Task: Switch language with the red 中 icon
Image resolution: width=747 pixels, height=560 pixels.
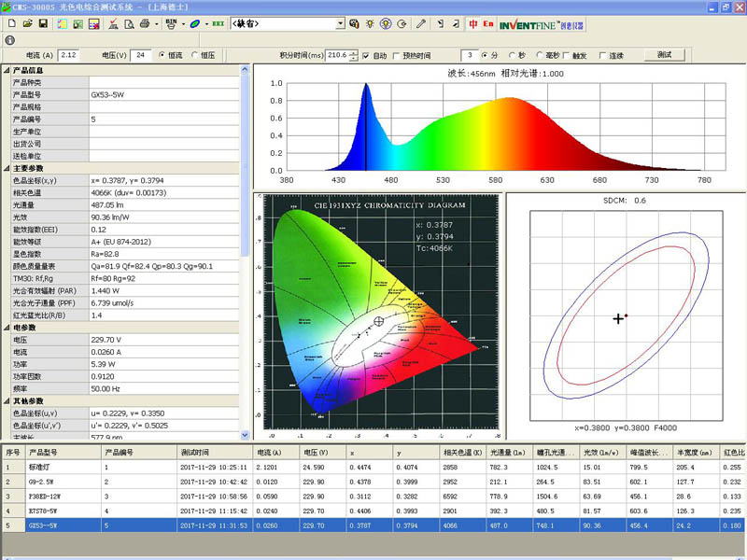Action: [x=474, y=23]
